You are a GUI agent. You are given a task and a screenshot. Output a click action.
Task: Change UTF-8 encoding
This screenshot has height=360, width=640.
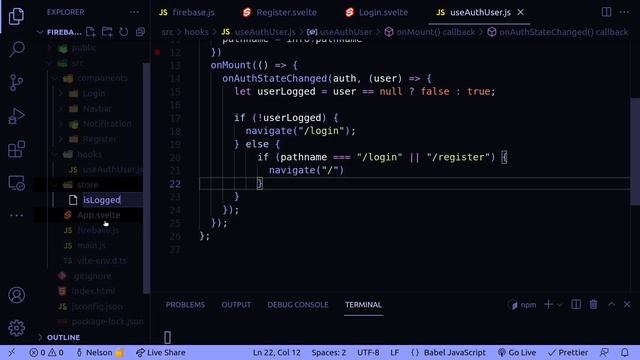tap(368, 352)
